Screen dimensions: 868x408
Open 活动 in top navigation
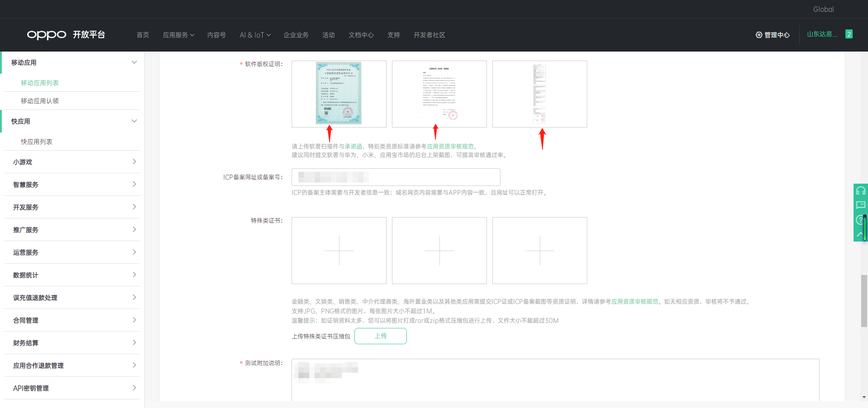pyautogui.click(x=329, y=35)
